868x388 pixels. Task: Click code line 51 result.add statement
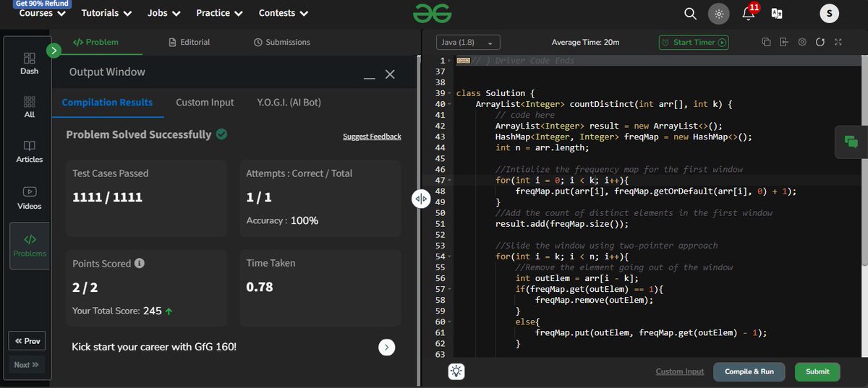pyautogui.click(x=561, y=224)
